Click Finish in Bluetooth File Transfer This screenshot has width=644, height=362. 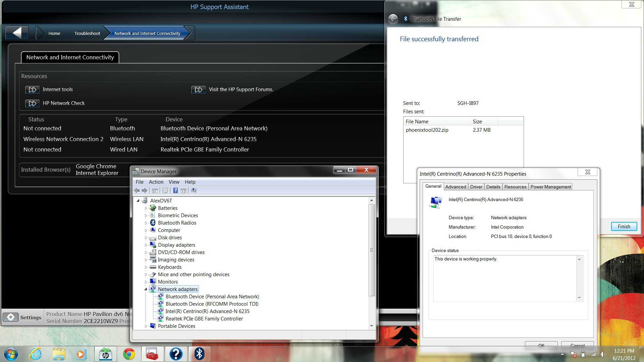coord(624,227)
